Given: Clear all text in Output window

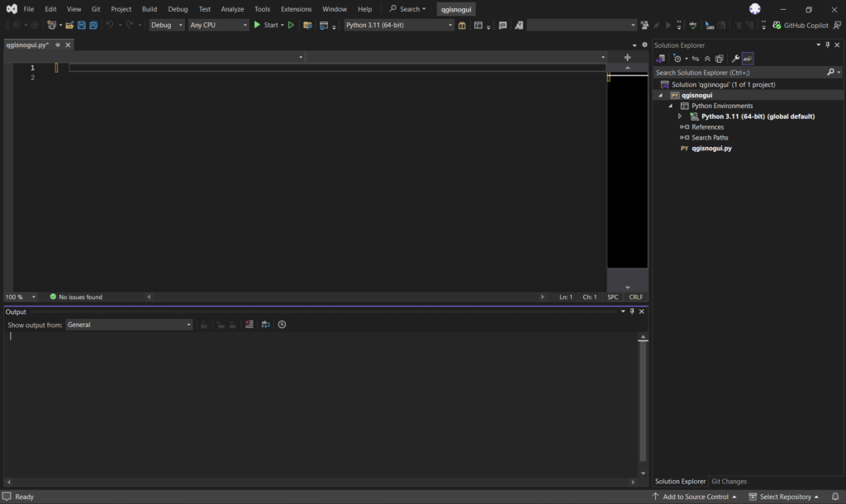Looking at the screenshot, I should pos(249,325).
